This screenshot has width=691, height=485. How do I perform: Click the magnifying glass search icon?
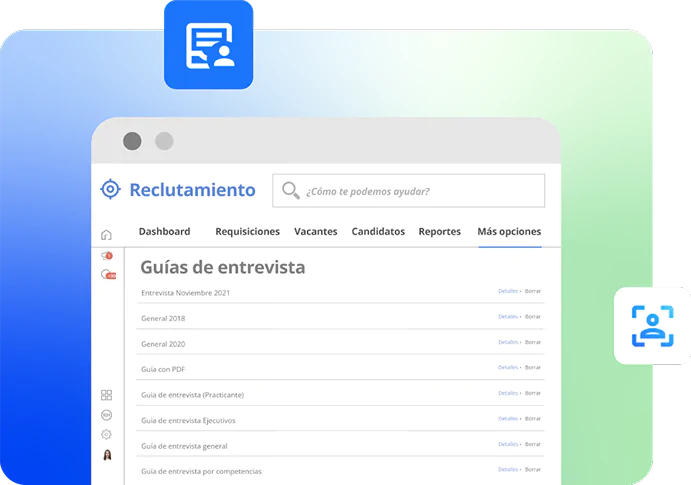click(x=291, y=191)
